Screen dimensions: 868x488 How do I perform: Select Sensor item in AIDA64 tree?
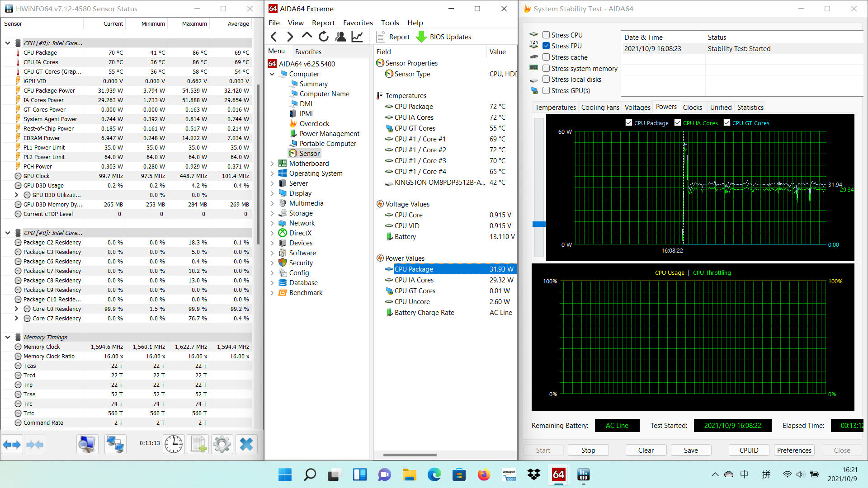305,154
